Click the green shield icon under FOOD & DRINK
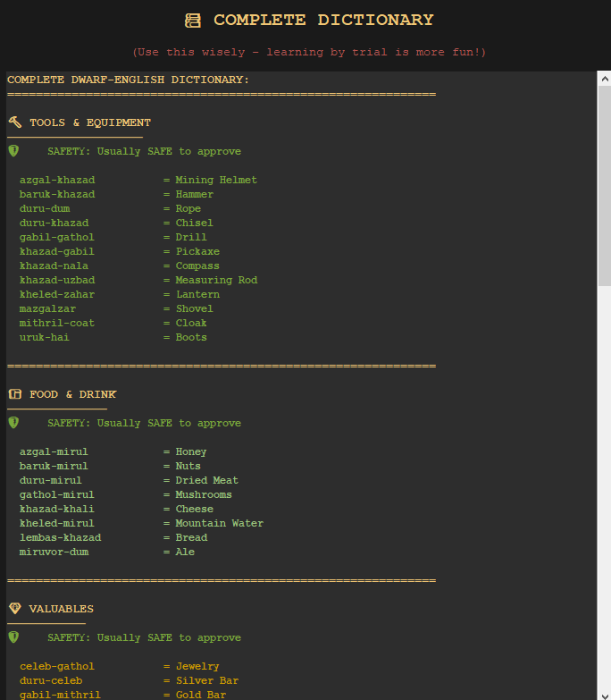 [x=13, y=422]
